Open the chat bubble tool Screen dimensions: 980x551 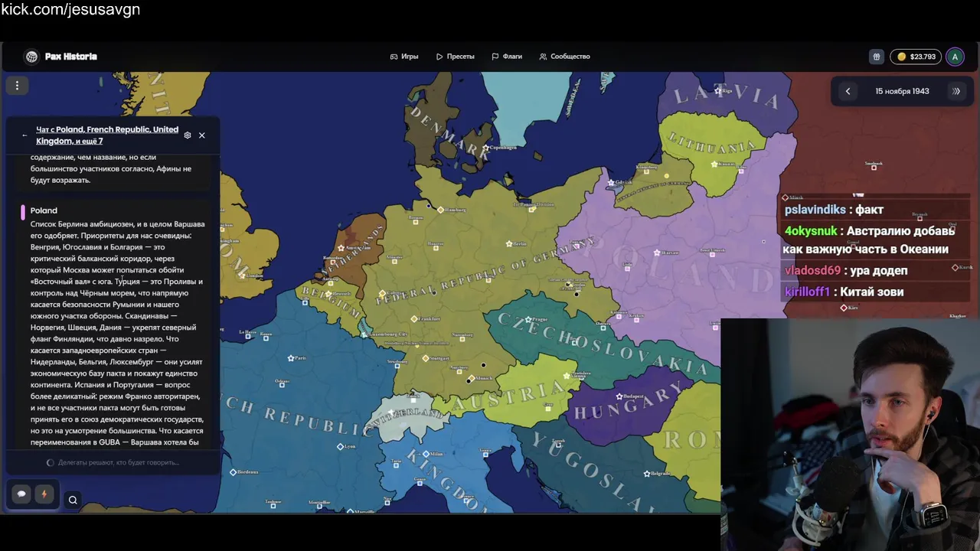(21, 494)
